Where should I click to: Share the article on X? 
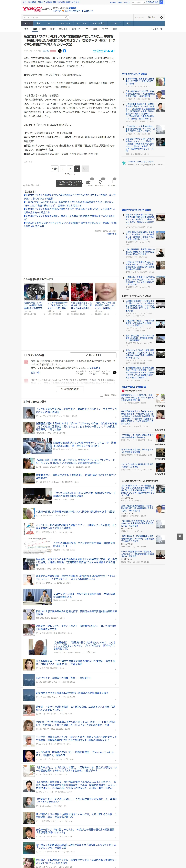click(60, 51)
